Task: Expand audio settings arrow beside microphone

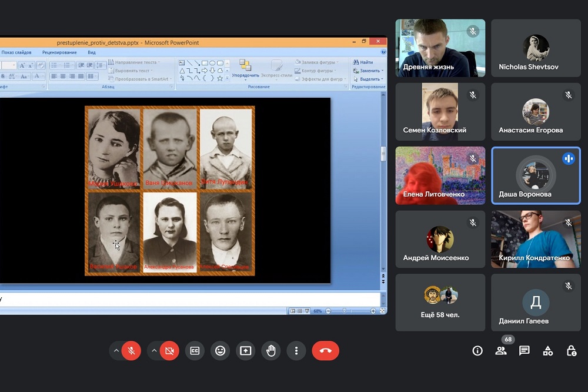Action: tap(116, 351)
